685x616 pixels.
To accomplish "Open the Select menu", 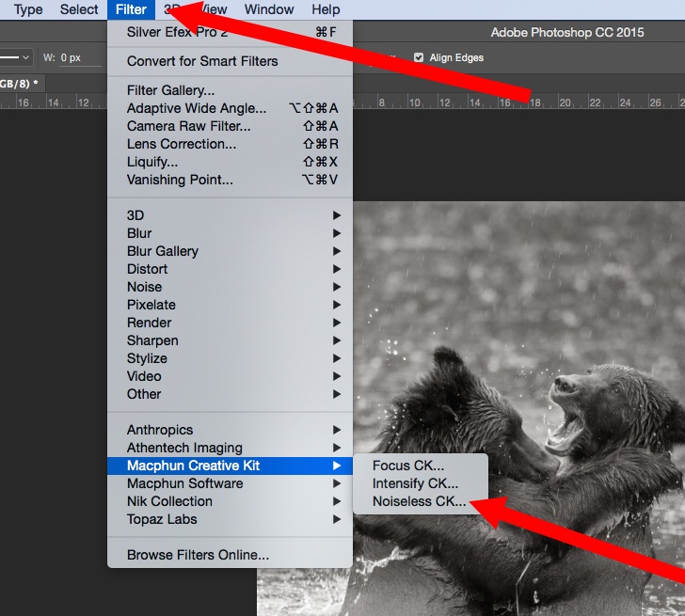I will [79, 9].
